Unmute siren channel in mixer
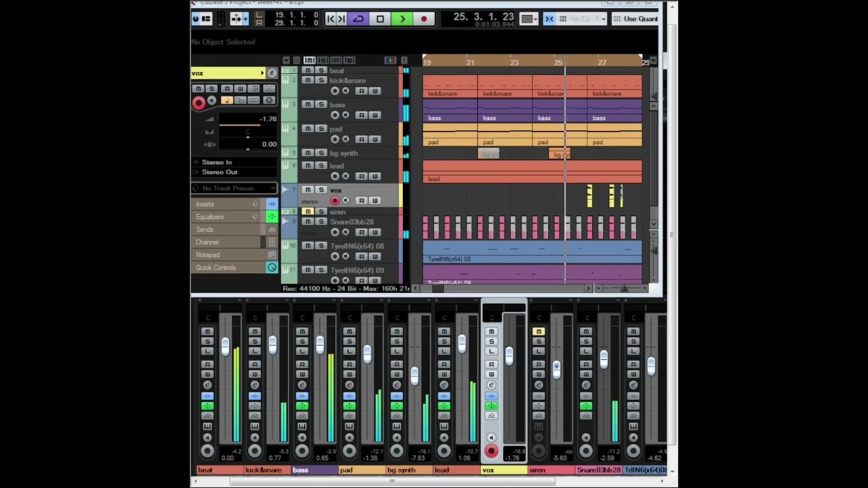Viewport: 868px width, 488px height. (x=538, y=331)
